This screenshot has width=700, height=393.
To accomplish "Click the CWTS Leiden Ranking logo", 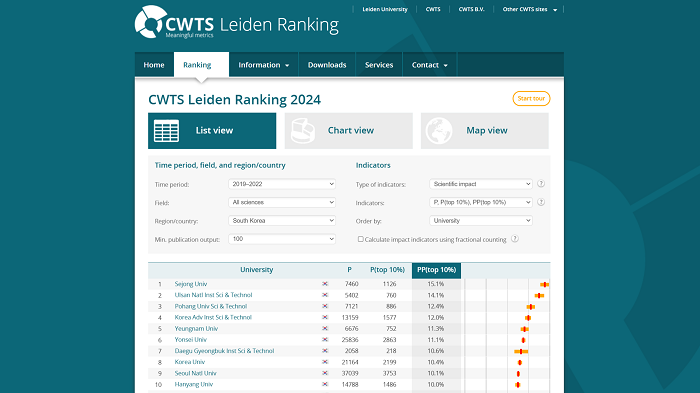I will 237,22.
